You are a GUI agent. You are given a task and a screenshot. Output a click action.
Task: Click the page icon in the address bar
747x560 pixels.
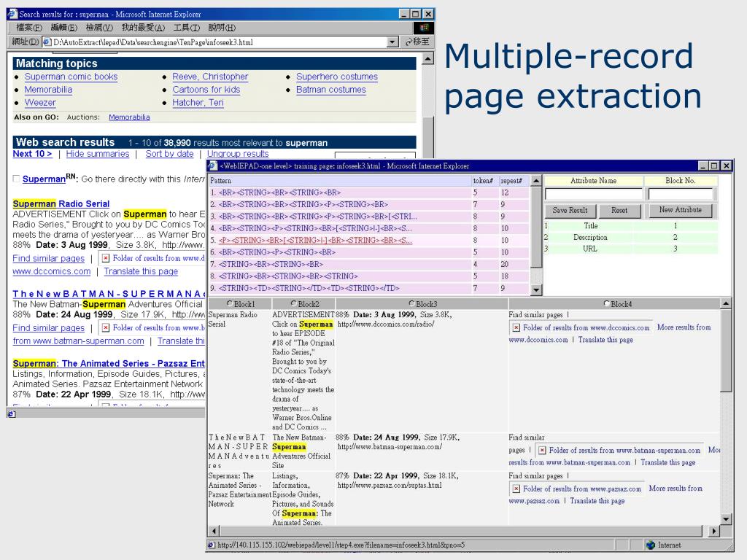47,42
